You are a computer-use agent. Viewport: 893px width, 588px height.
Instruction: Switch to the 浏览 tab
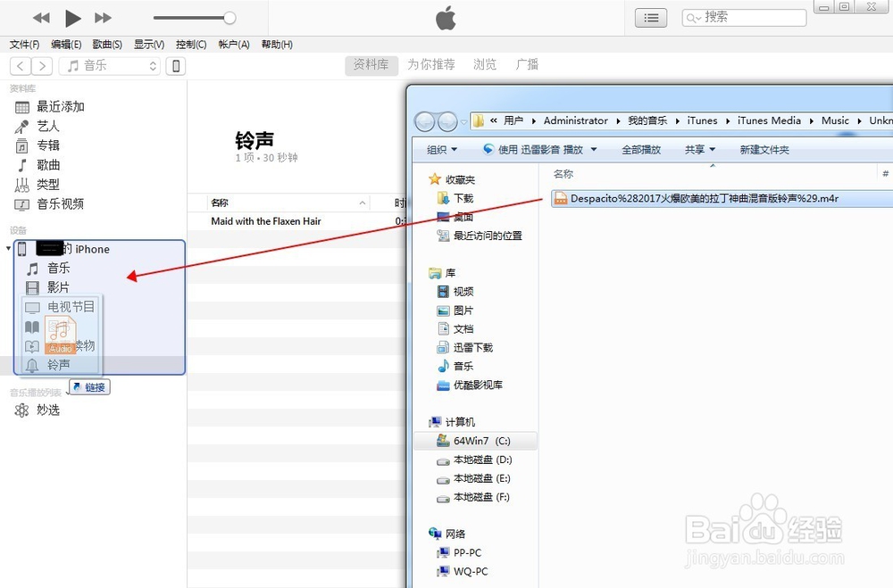[485, 65]
